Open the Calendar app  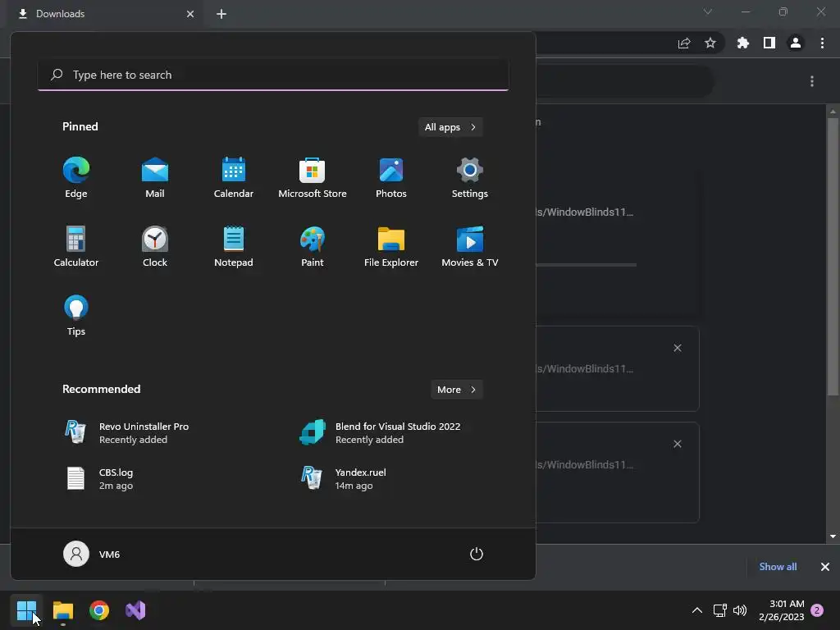[x=234, y=178]
